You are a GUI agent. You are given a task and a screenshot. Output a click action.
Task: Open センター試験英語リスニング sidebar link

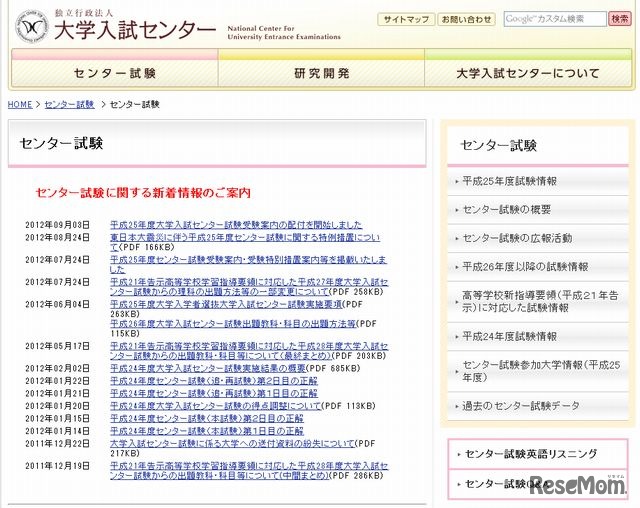pos(538,454)
